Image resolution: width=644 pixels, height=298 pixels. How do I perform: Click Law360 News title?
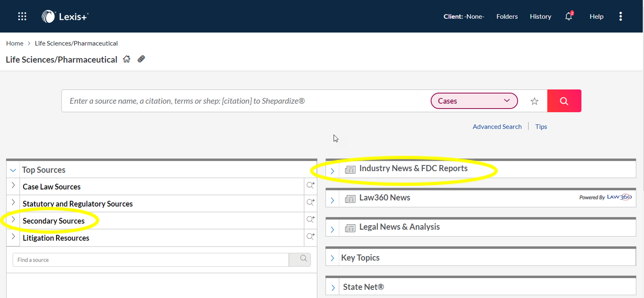(x=385, y=197)
